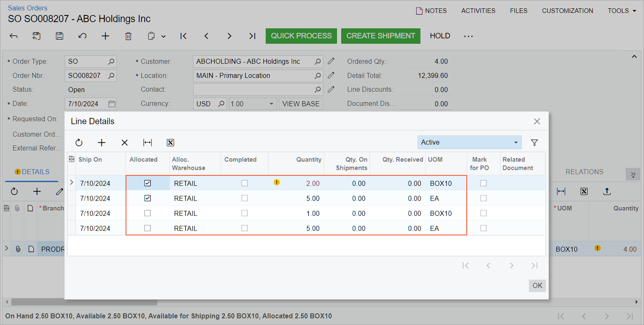This screenshot has width=644, height=325.
Task: Confirm Line Details with OK
Action: click(538, 285)
